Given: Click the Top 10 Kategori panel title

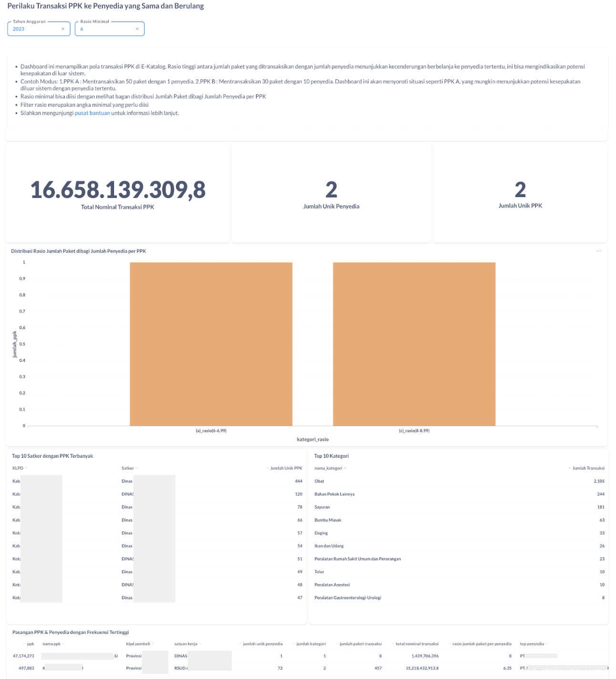Looking at the screenshot, I should click(331, 456).
